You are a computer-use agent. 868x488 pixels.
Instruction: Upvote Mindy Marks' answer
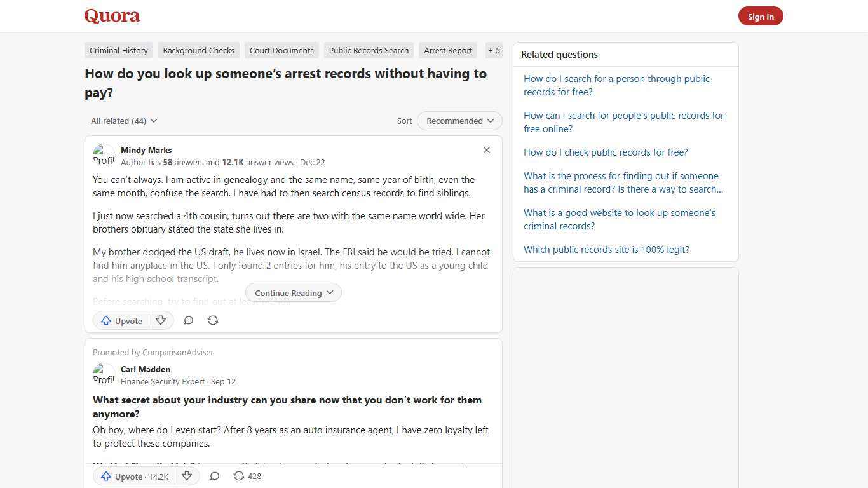pos(121,320)
